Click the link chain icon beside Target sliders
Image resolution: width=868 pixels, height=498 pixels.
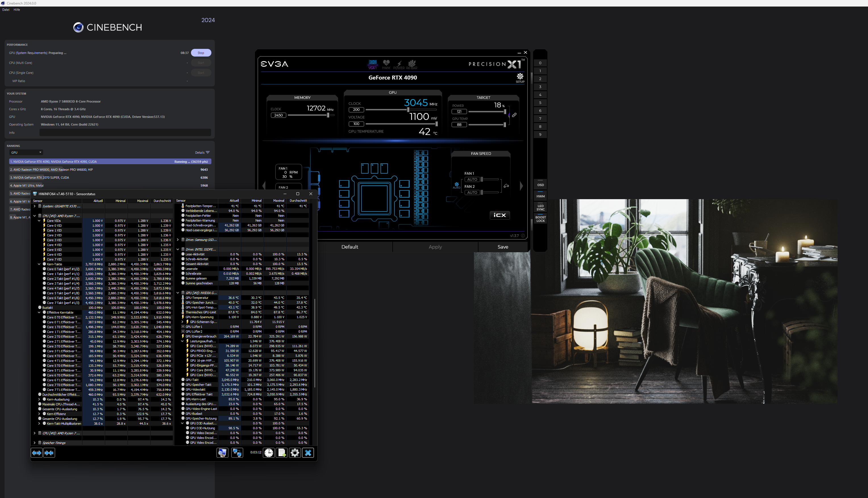(514, 115)
